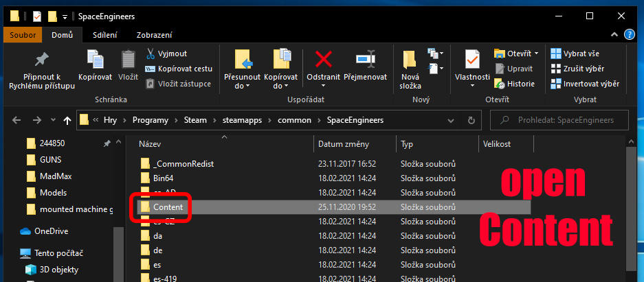Click Vyjmout (cut) scissors
The width and height of the screenshot is (644, 282).
point(166,54)
